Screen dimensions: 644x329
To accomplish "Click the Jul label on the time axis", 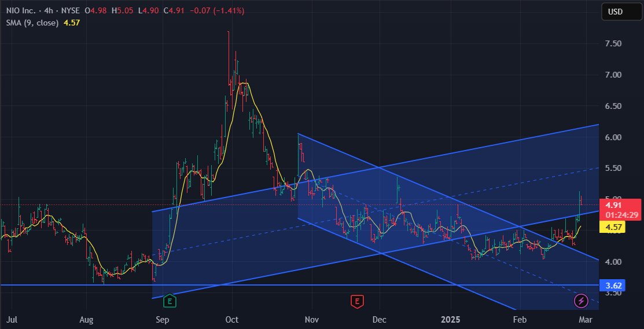I will point(12,319).
